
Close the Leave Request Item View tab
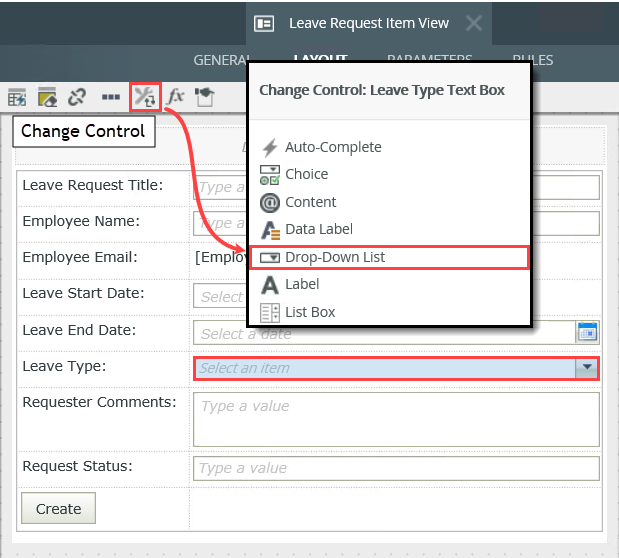474,23
